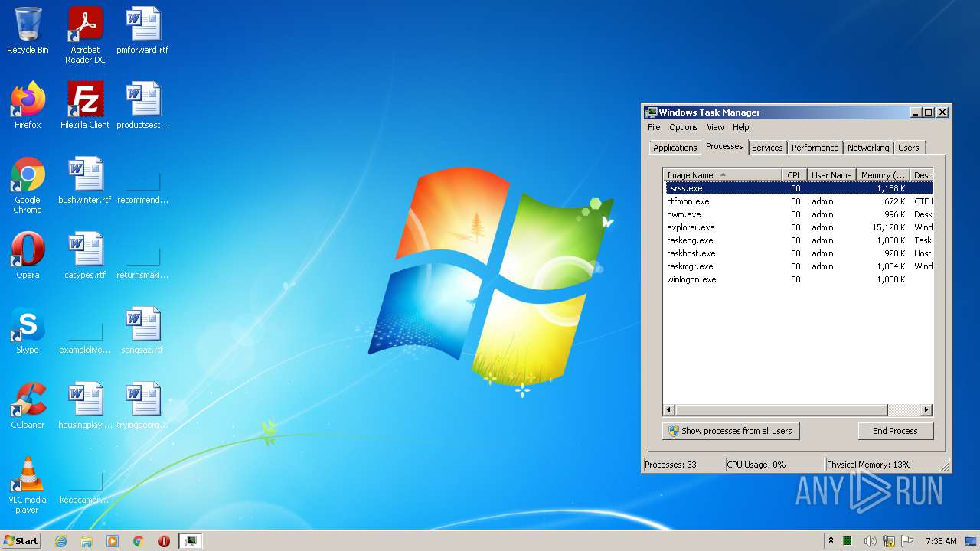This screenshot has height=551, width=980.
Task: Launch Google Chrome desktop shortcut
Action: pyautogui.click(x=28, y=185)
